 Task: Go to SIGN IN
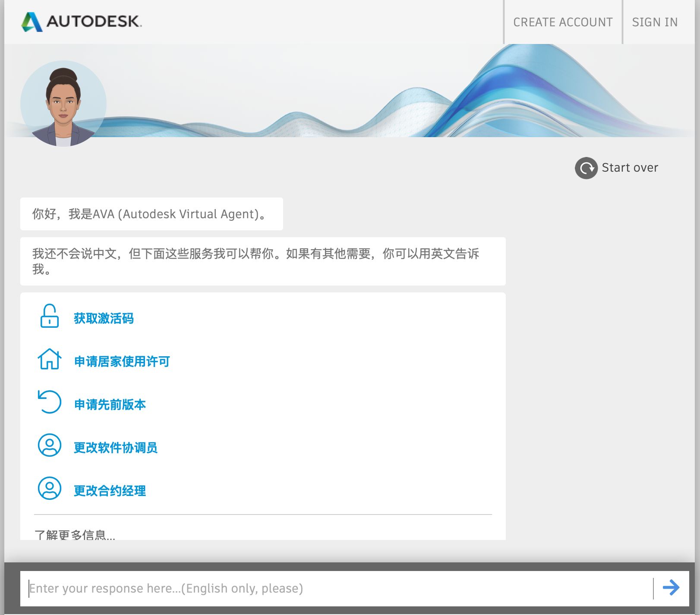coord(655,22)
